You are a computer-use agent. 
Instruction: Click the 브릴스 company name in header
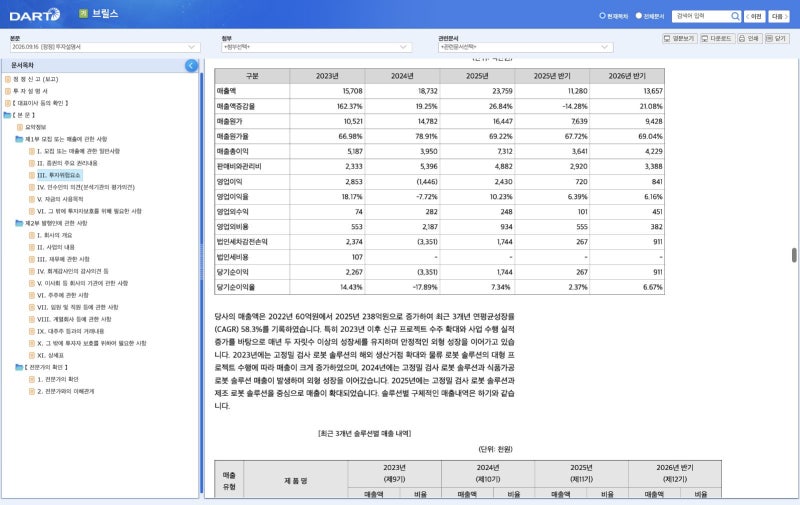(x=105, y=14)
